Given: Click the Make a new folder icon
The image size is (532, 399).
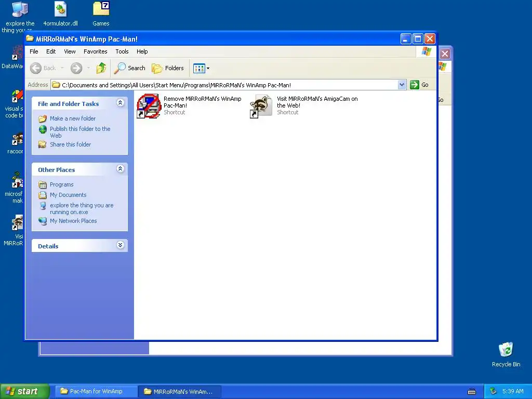Looking at the screenshot, I should (43, 119).
